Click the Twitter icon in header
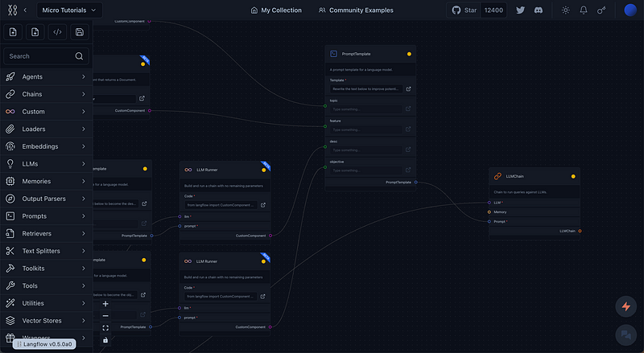This screenshot has height=353, width=644. pyautogui.click(x=520, y=10)
